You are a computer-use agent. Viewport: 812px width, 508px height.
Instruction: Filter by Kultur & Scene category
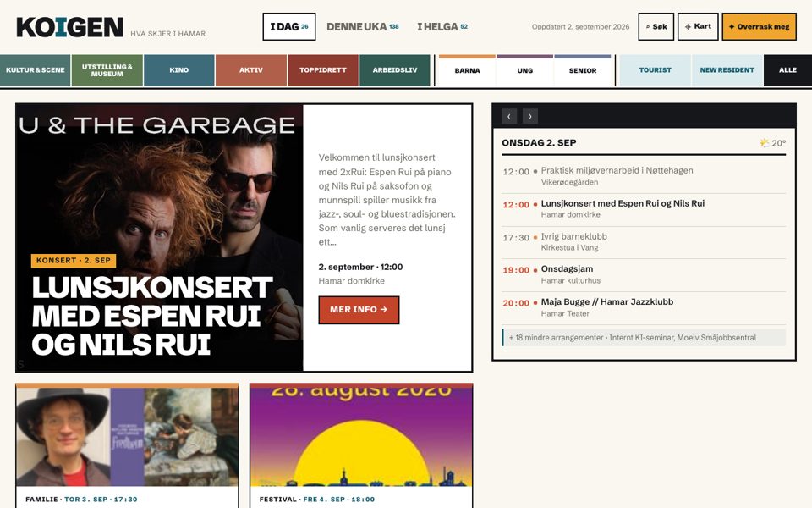36,70
